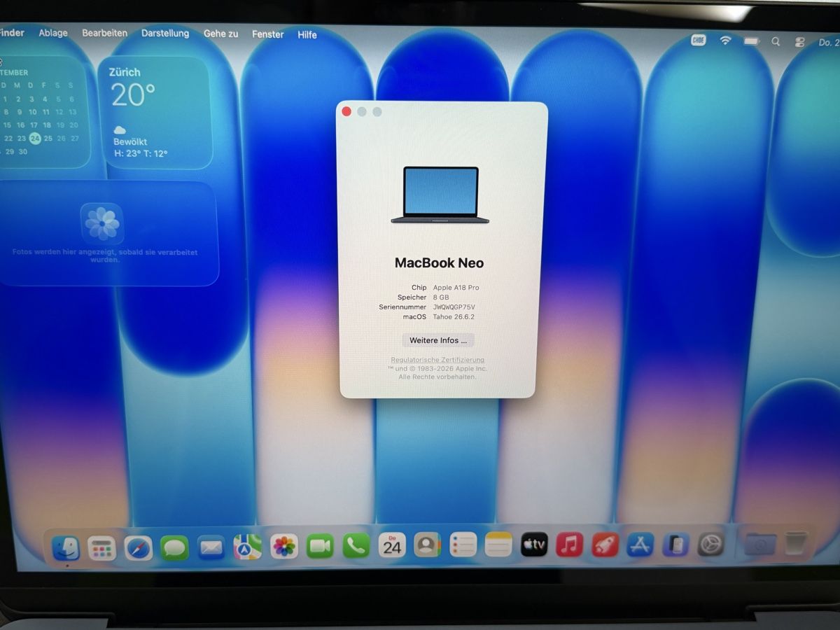Click the battery status icon
Viewport: 840px width, 630px height.
point(751,41)
